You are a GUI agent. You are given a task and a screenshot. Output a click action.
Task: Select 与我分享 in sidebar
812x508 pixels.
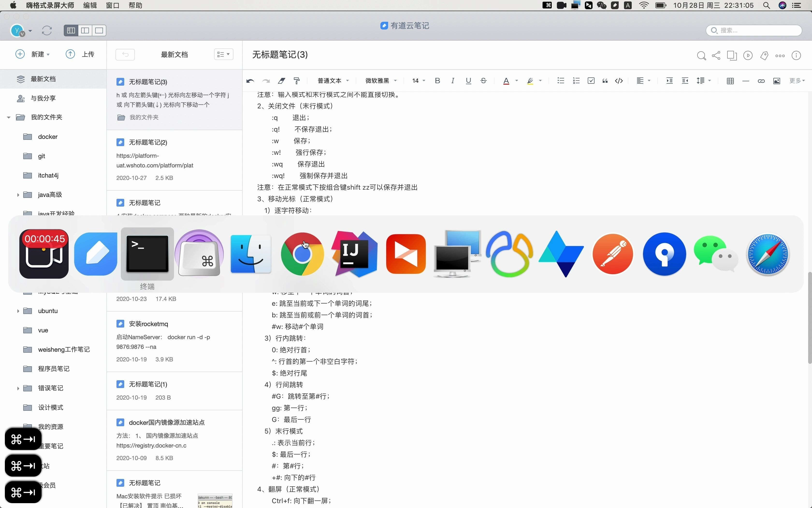click(x=53, y=98)
